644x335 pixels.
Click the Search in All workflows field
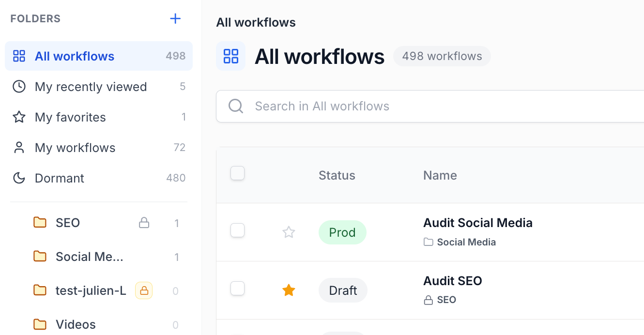pos(430,106)
